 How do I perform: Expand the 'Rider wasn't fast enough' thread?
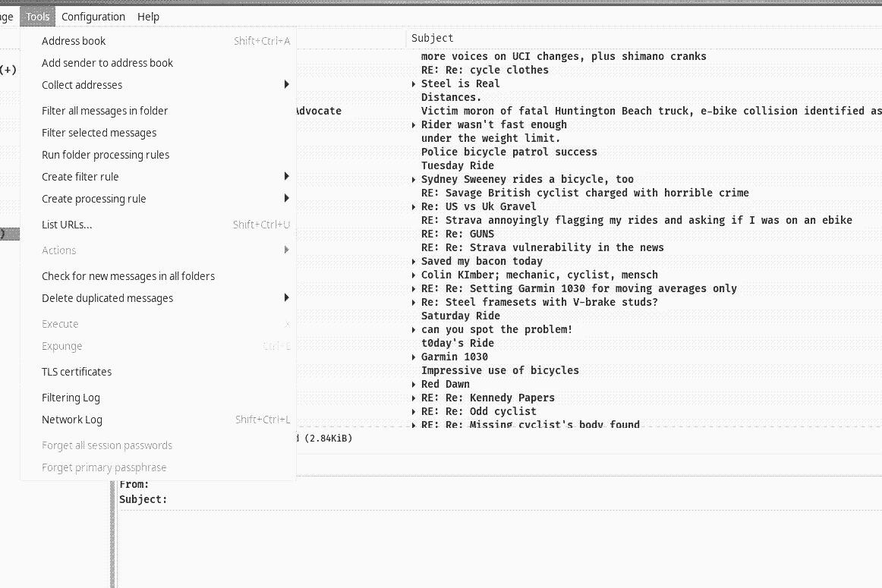tap(414, 124)
